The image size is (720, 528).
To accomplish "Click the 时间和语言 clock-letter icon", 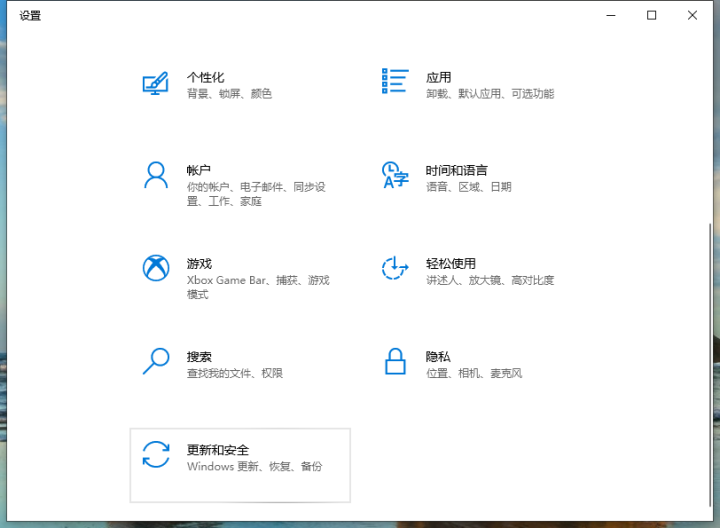I will click(395, 175).
